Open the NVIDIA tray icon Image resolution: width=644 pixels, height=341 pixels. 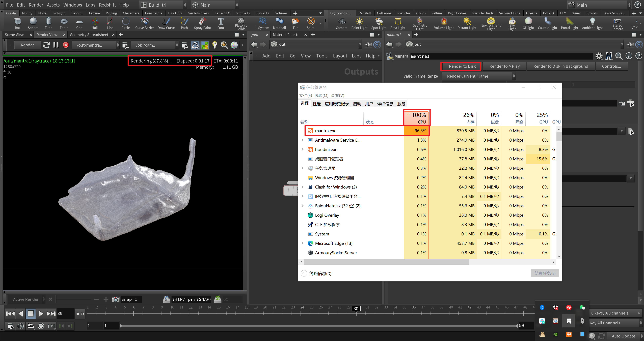(555, 334)
